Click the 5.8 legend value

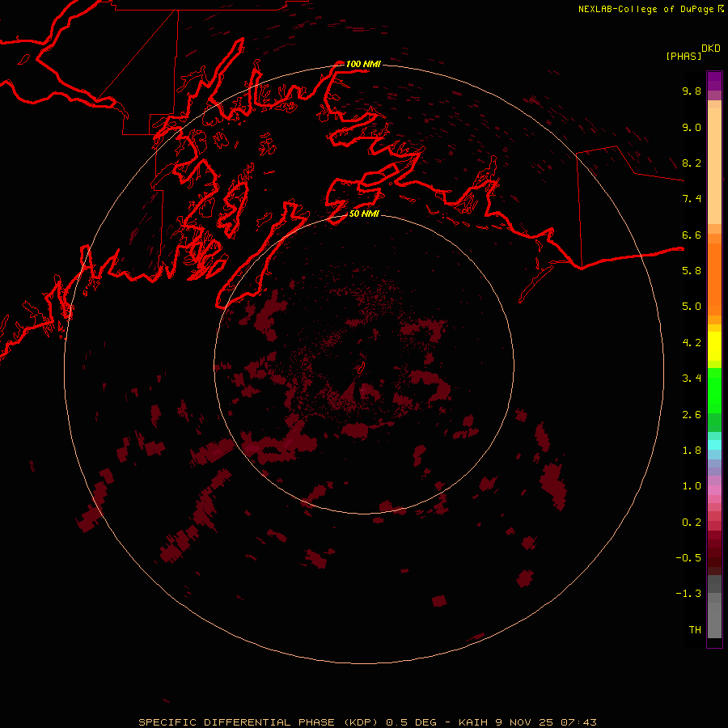point(692,271)
